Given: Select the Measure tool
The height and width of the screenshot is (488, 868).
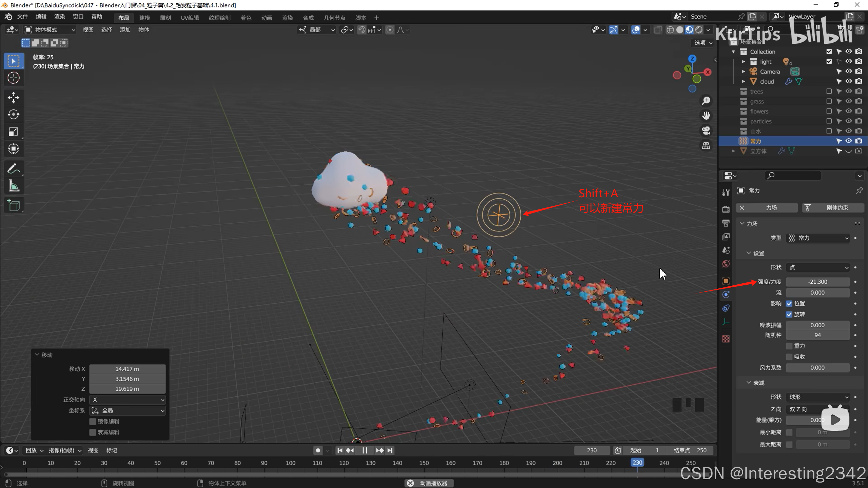Looking at the screenshot, I should point(14,186).
